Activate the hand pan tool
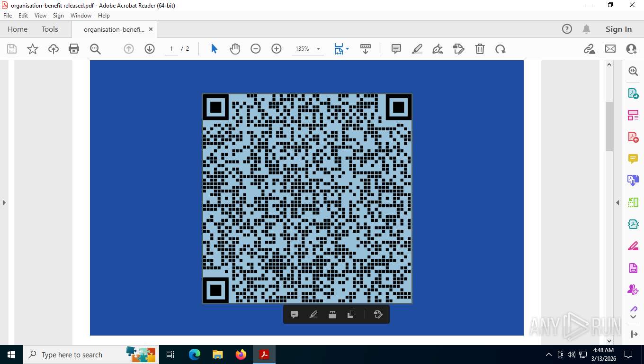Screen dimensions: 644x364 click(x=235, y=49)
